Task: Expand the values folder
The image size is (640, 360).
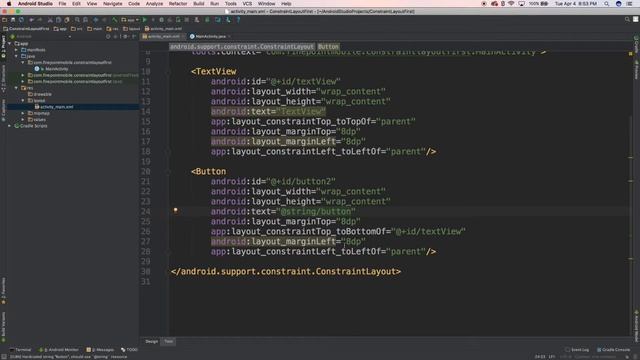Action: pyautogui.click(x=23, y=120)
